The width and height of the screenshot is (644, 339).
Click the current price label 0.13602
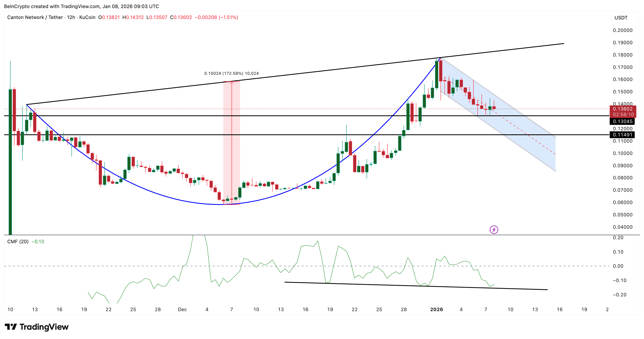tap(623, 109)
